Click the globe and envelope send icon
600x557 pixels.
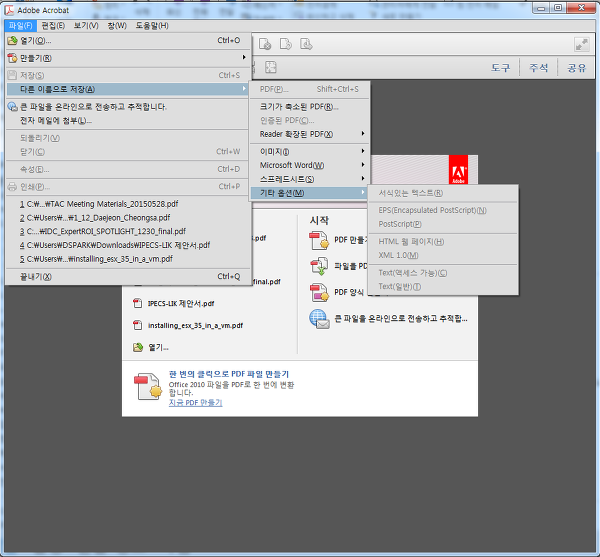point(319,319)
